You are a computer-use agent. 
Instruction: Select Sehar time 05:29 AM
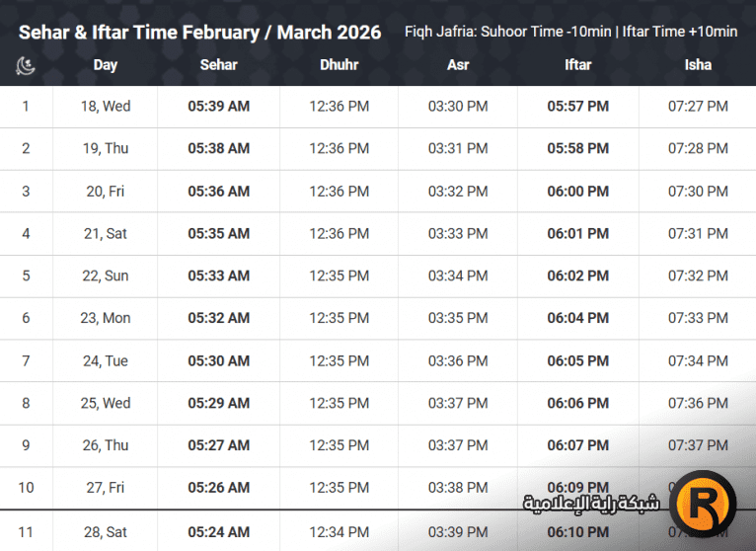click(218, 404)
